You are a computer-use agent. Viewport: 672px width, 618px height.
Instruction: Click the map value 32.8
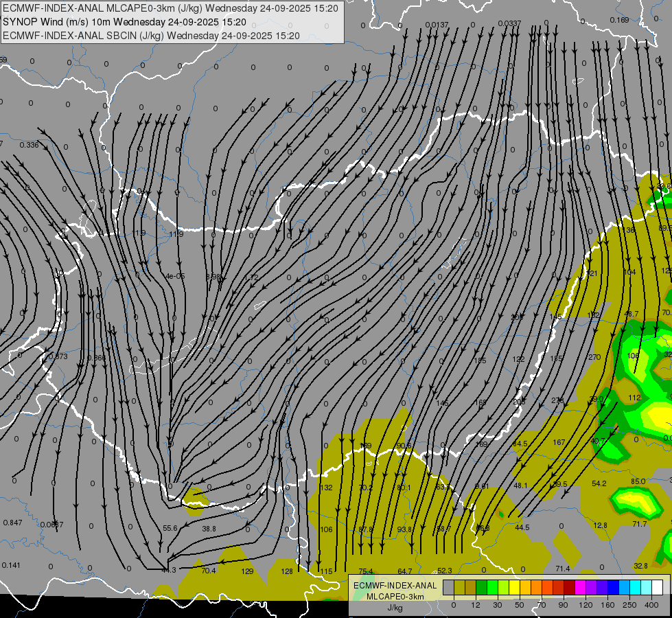(x=640, y=566)
